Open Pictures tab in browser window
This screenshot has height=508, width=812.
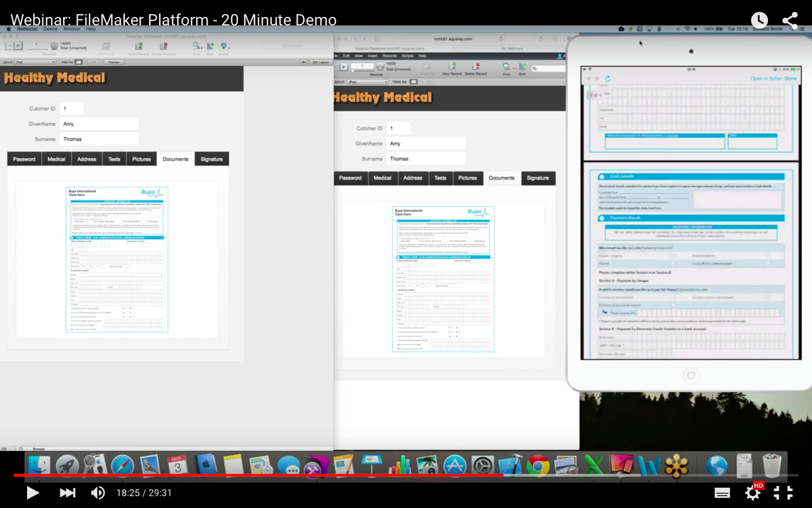[467, 178]
